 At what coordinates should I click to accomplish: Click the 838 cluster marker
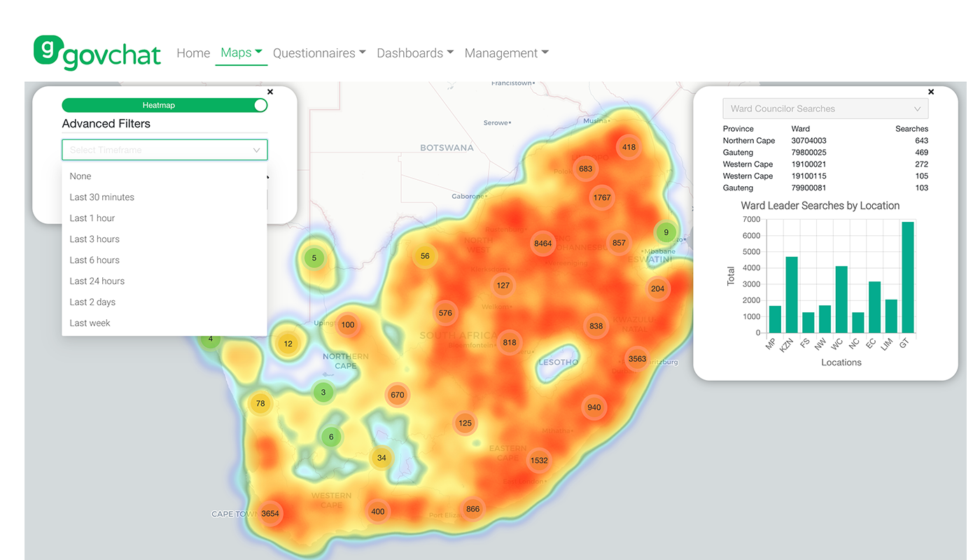pos(596,325)
